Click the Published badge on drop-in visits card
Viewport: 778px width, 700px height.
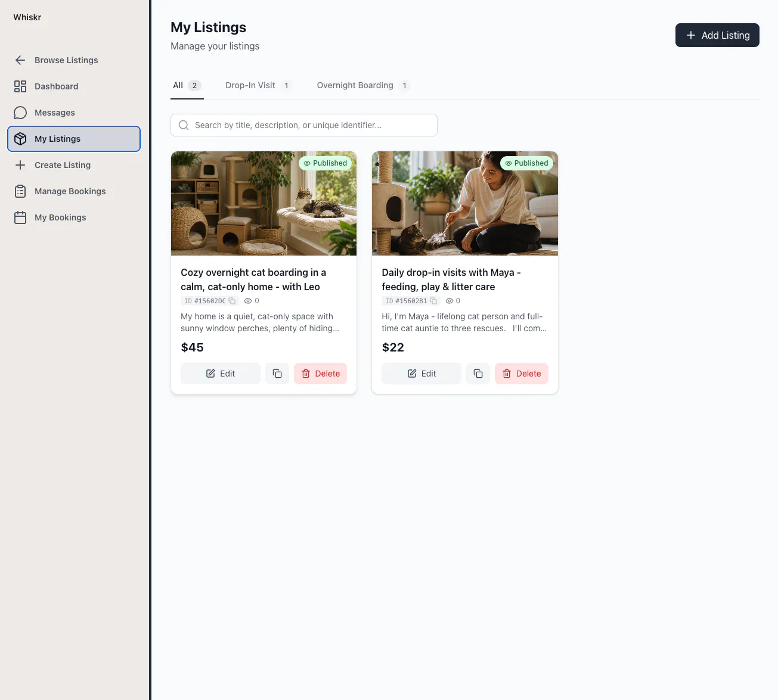point(526,163)
